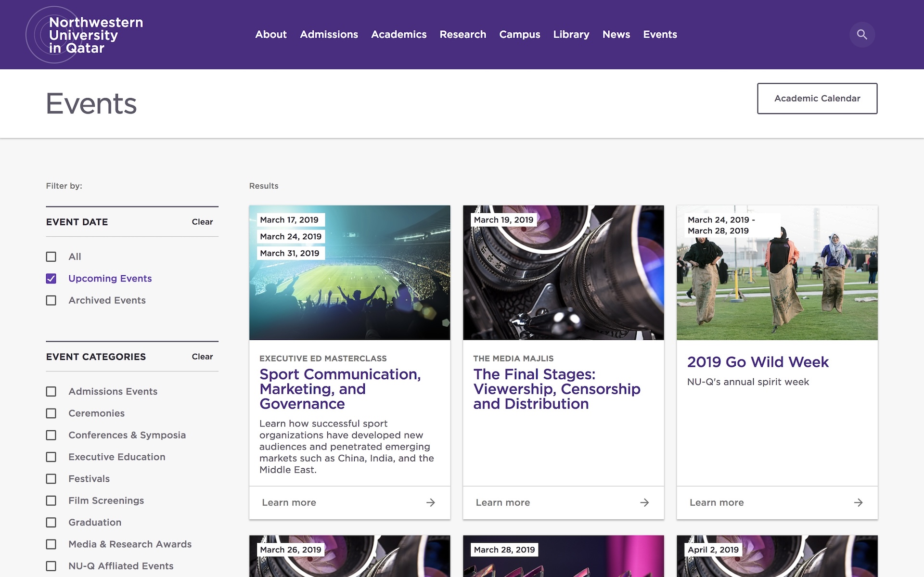924x577 pixels.
Task: Click The Media Majlis label
Action: (x=513, y=359)
